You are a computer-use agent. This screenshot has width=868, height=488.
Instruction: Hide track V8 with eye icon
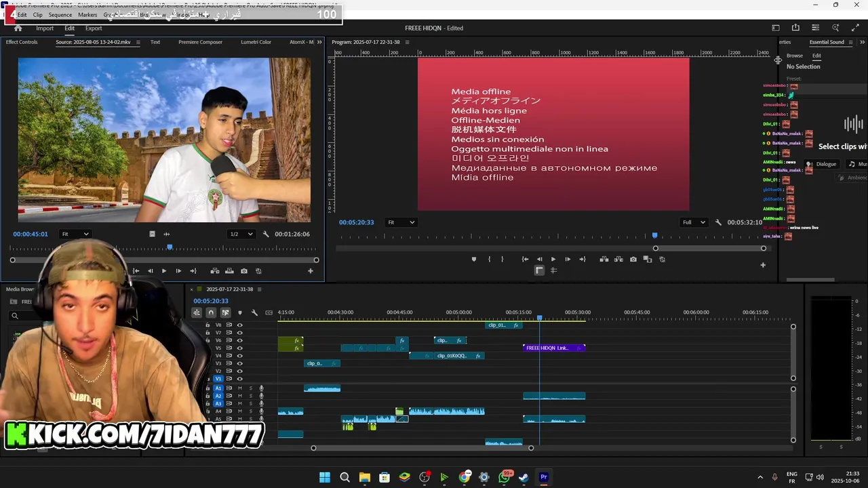pyautogui.click(x=239, y=325)
